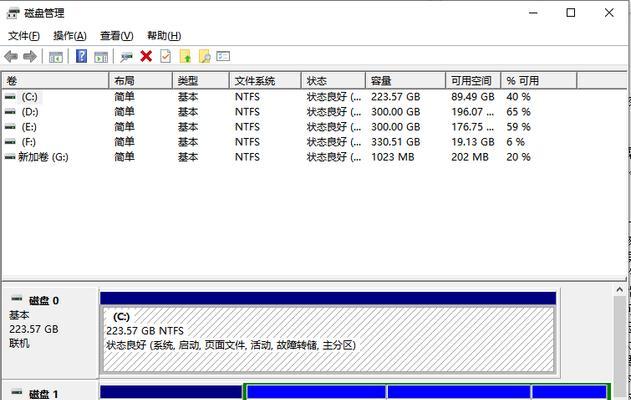This screenshot has width=631, height=400.
Task: Click the drive icon beside 新加卷 (G:)
Action: pyautogui.click(x=10, y=157)
